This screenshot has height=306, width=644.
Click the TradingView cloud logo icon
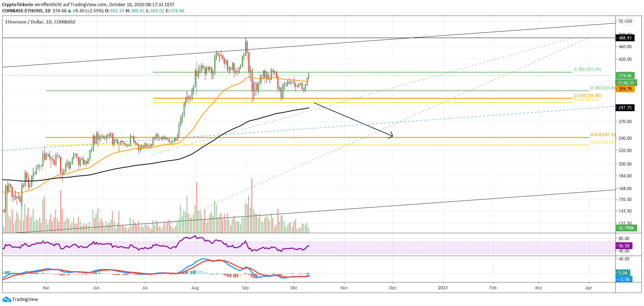7,299
